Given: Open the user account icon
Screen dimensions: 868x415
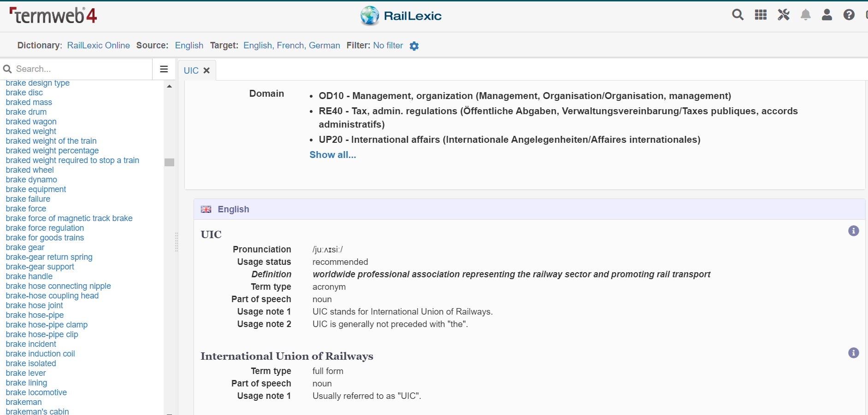Looking at the screenshot, I should [827, 15].
